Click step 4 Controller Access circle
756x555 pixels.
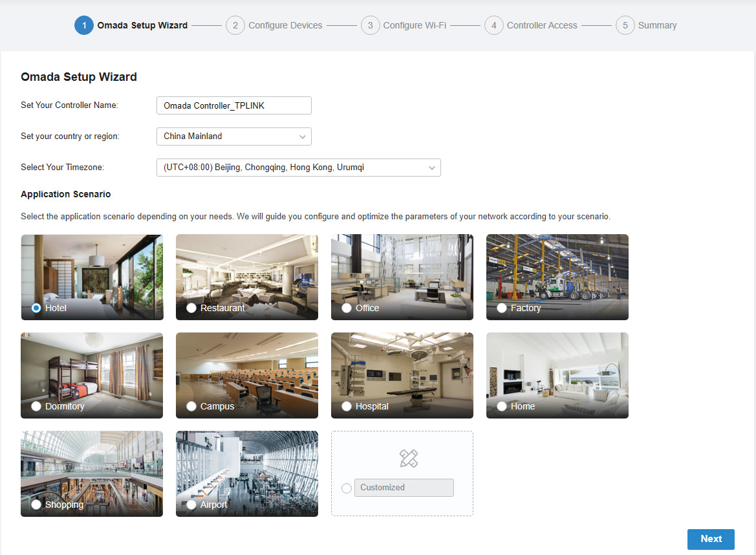493,25
